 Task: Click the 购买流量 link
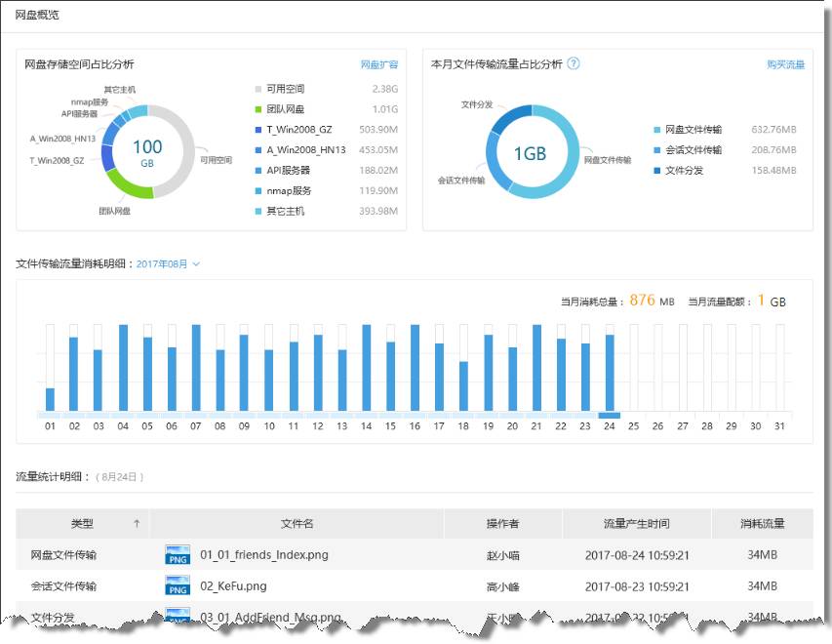pyautogui.click(x=785, y=64)
